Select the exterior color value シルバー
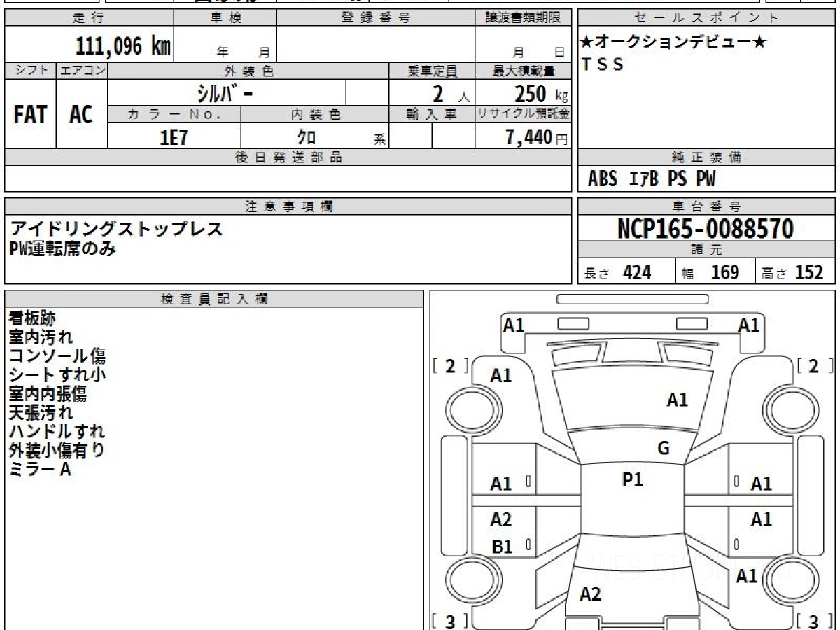Screen dimensions: 840x630 (225, 93)
